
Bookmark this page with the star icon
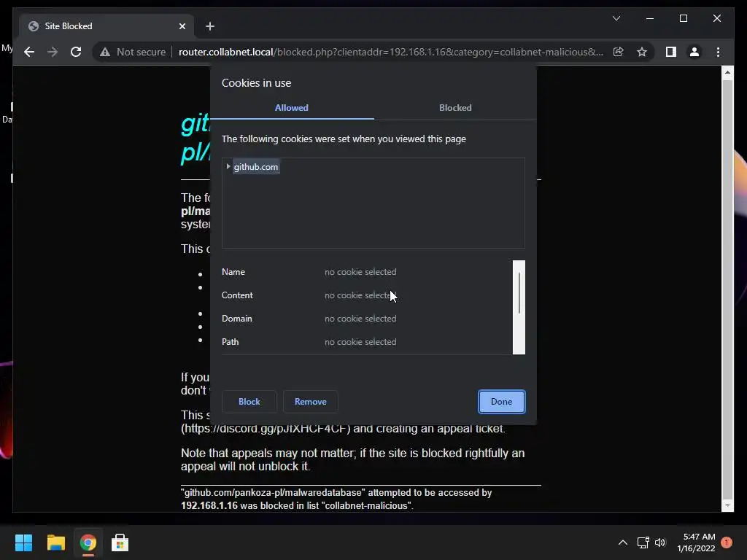point(642,52)
